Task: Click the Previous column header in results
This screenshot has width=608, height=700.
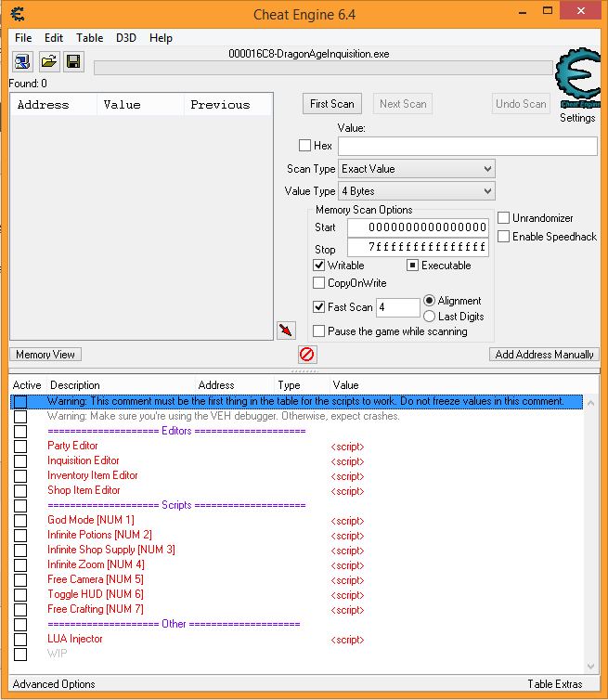Action: click(x=227, y=105)
